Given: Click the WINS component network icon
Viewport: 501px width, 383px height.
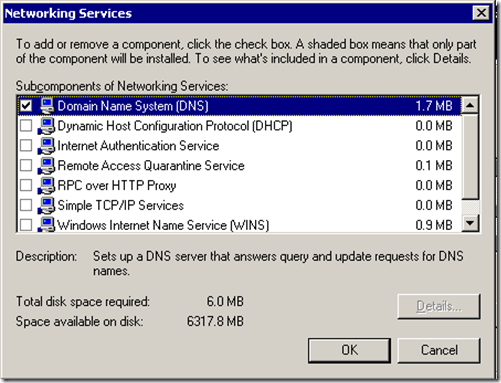Looking at the screenshot, I should pos(46,224).
